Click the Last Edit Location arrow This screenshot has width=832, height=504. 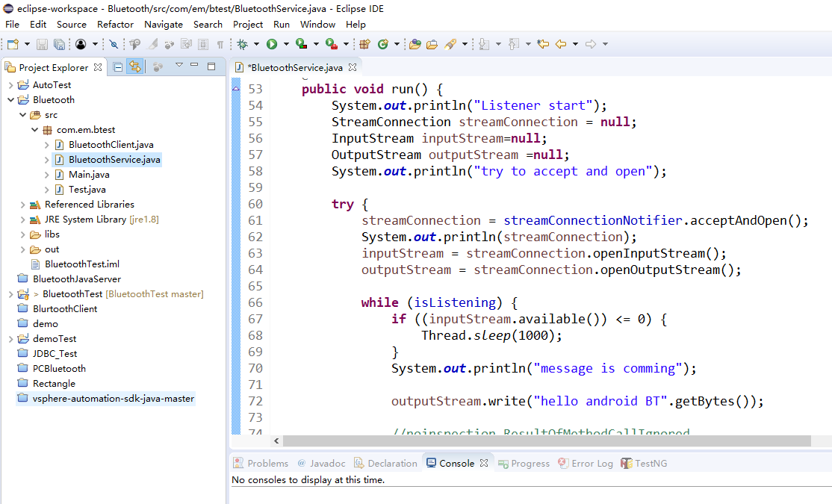click(x=543, y=45)
